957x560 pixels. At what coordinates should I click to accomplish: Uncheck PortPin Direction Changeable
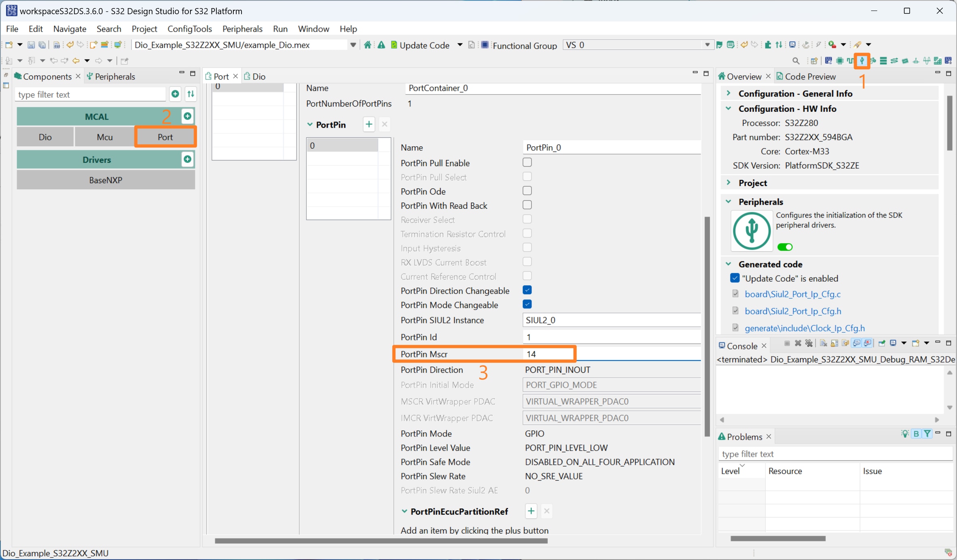coord(527,290)
